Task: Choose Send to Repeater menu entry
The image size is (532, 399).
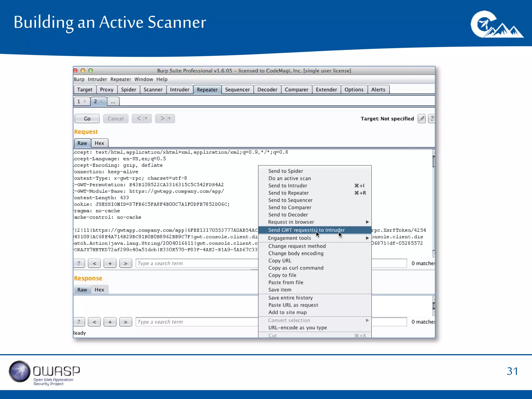Action: click(x=315, y=193)
